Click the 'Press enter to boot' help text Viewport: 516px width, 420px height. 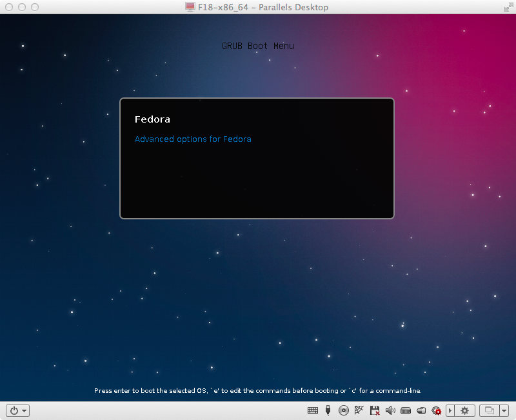[257, 391]
